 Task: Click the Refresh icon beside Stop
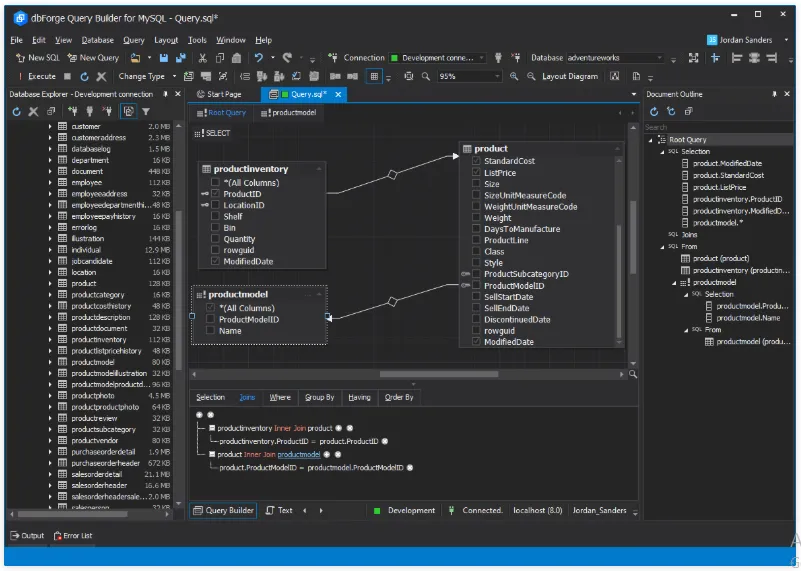tap(84, 76)
